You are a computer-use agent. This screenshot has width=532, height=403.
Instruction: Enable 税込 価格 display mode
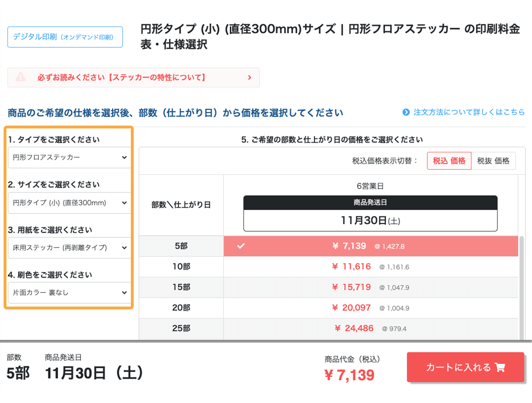tap(449, 161)
